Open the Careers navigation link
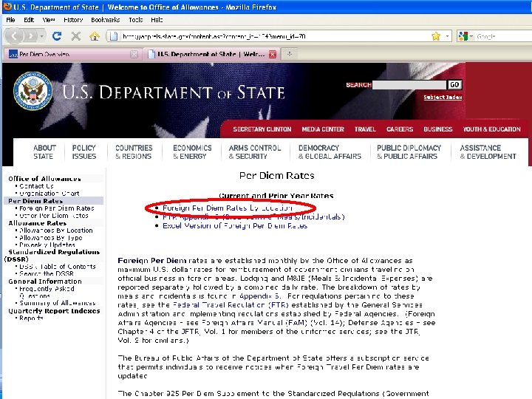This screenshot has height=399, width=532. [x=400, y=129]
